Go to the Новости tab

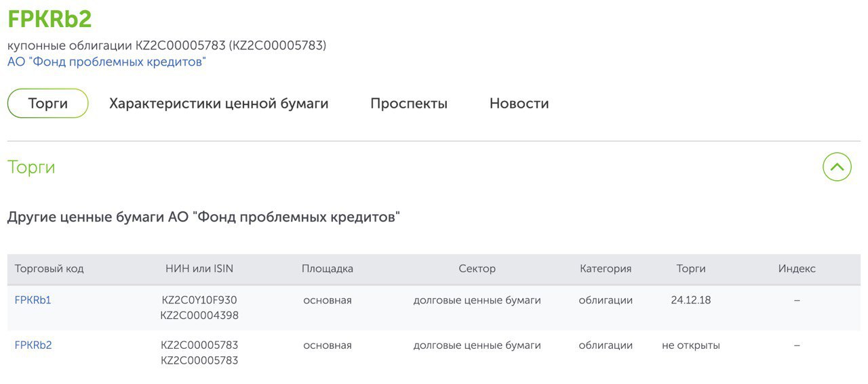(x=519, y=104)
